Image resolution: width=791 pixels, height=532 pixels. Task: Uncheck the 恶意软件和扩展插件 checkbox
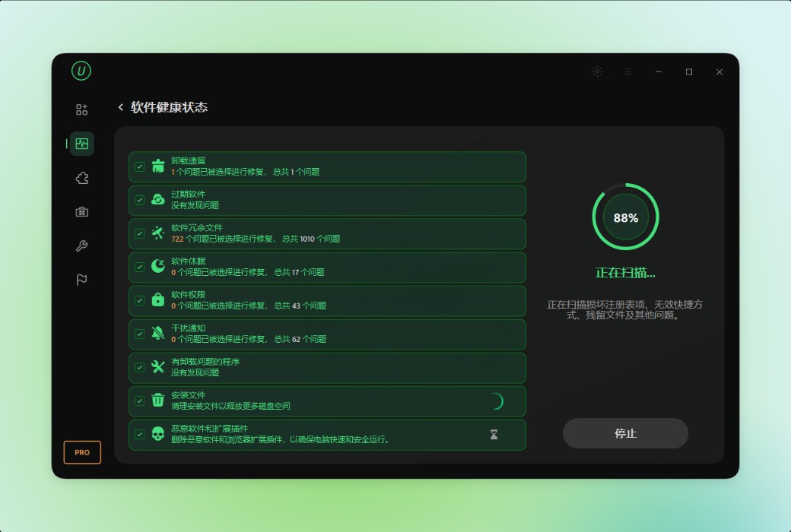click(140, 434)
